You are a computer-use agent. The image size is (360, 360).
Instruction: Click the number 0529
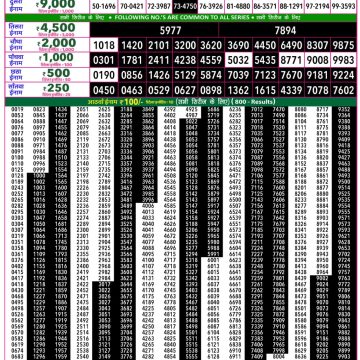pyautogui.click(x=159, y=90)
